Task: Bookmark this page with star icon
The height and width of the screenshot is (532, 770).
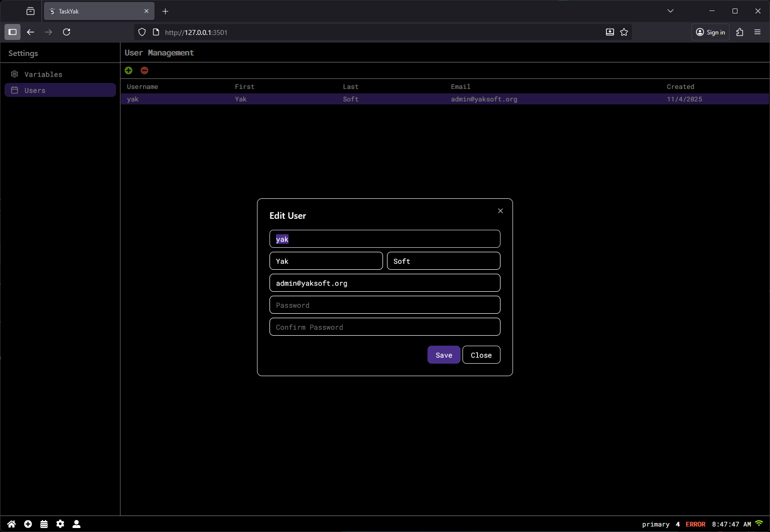Action: click(624, 32)
